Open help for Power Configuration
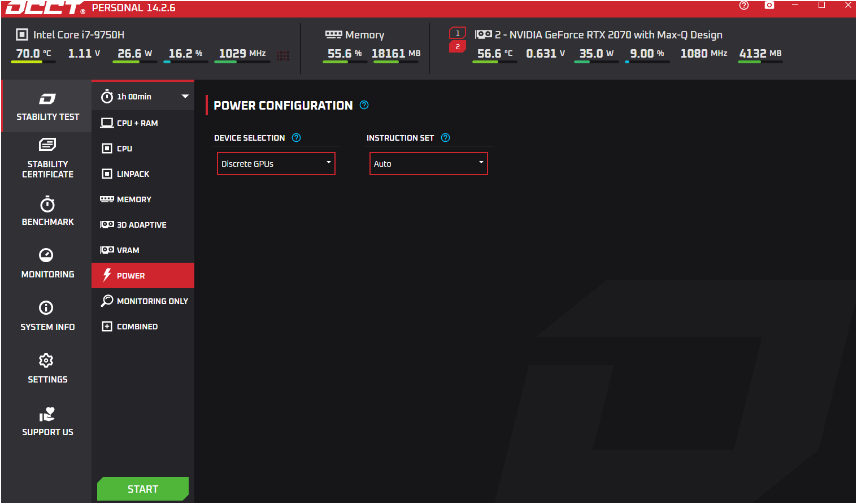 (364, 105)
